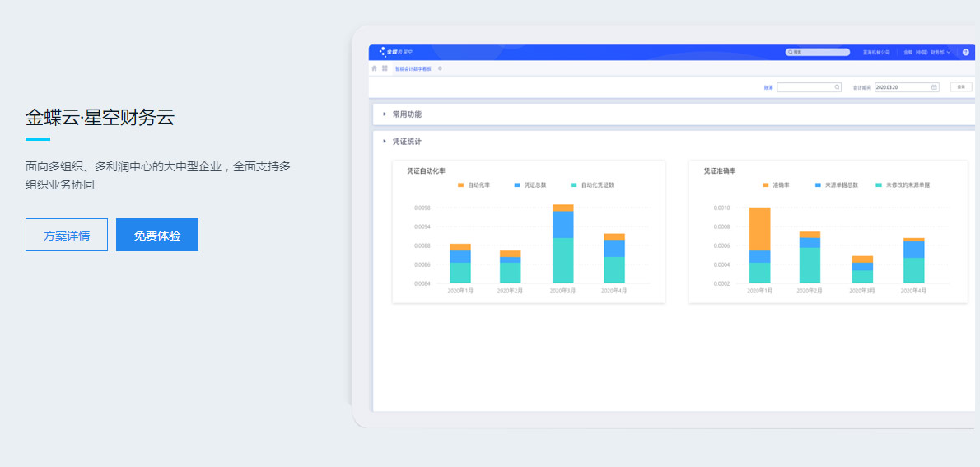The image size is (980, 467).
Task: Click the 2020年2月 bar in 凭证准确率 chart
Action: pyautogui.click(x=810, y=258)
